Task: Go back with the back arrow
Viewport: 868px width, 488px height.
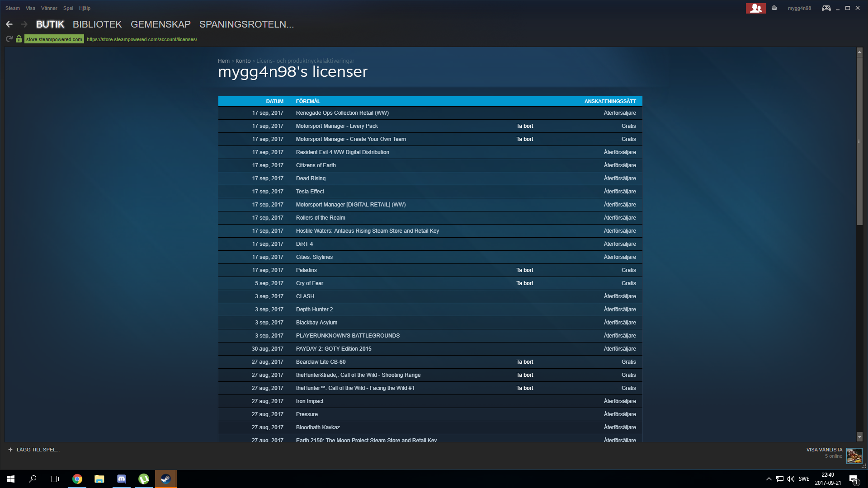Action: tap(9, 24)
